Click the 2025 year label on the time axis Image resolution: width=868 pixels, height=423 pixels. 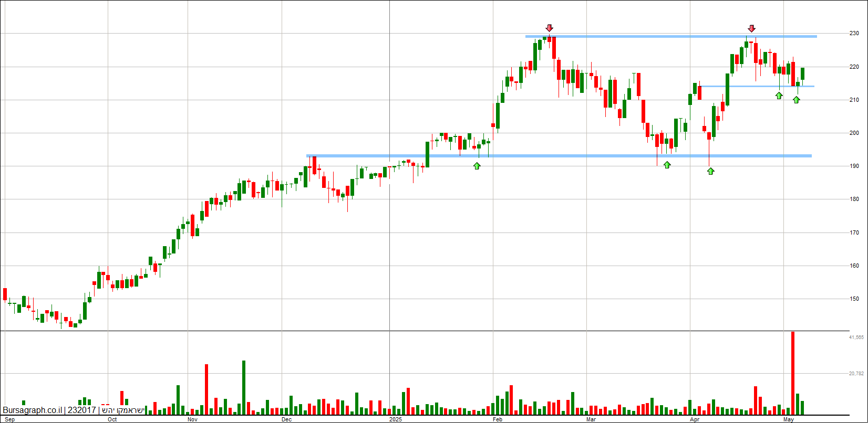(396, 420)
